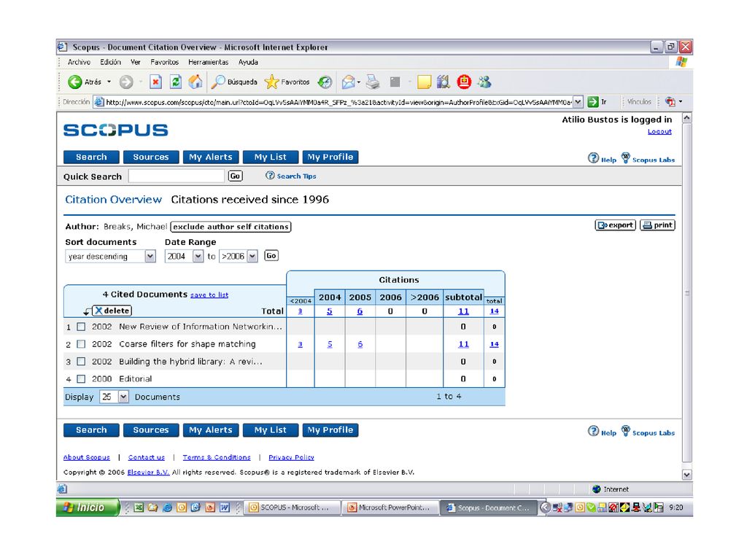This screenshot has width=747, height=560.
Task: Click the red circular toolbar icon
Action: [x=464, y=82]
